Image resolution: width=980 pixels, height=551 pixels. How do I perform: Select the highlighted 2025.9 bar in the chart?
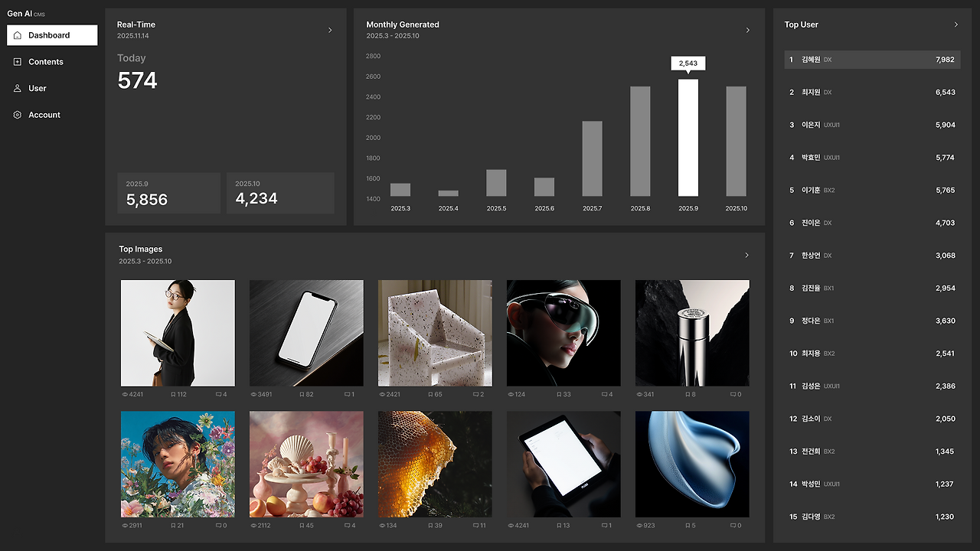688,138
